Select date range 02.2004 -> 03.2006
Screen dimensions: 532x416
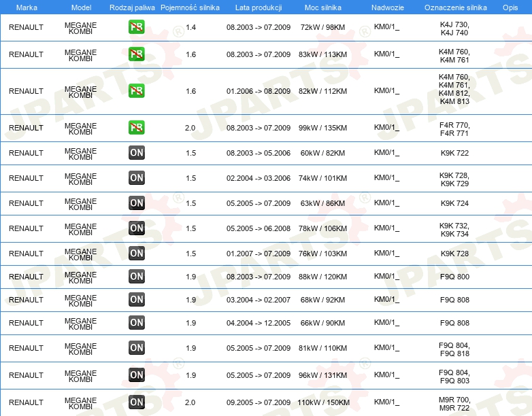pyautogui.click(x=259, y=178)
